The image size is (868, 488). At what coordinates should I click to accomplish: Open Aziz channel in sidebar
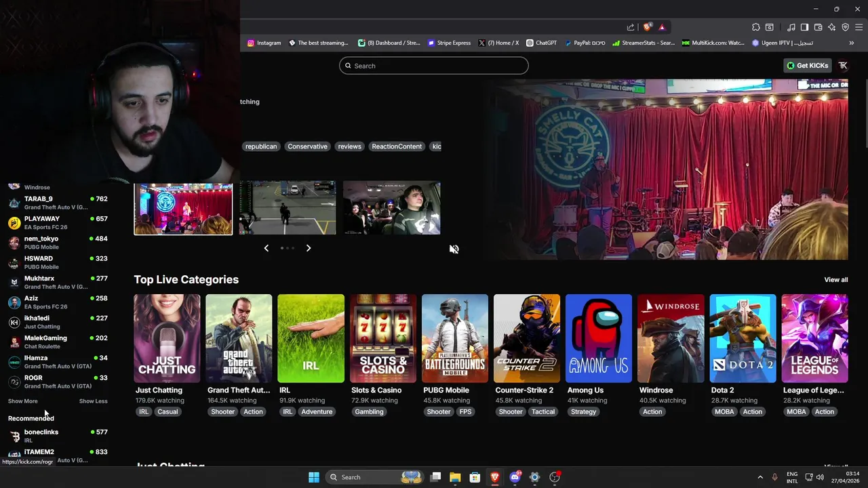58,302
